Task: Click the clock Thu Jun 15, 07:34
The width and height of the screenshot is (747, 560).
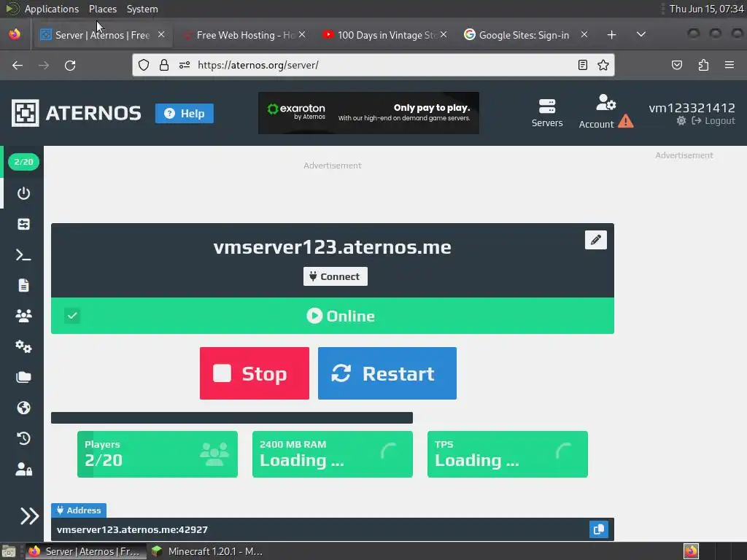Action: tap(706, 9)
